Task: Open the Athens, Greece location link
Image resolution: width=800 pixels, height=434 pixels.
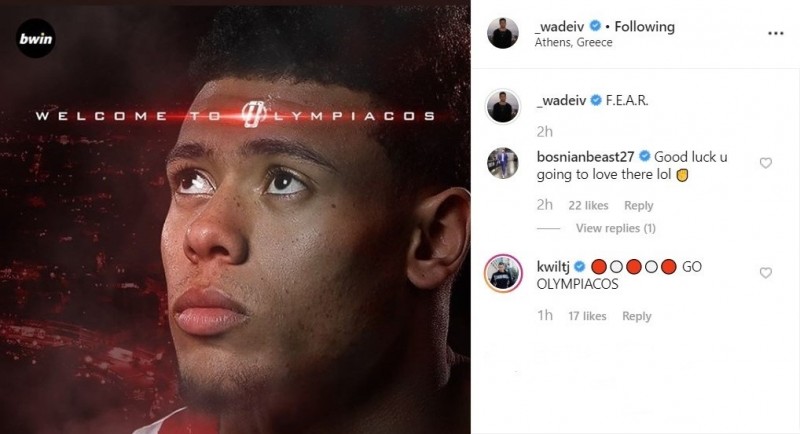Action: pos(573,42)
